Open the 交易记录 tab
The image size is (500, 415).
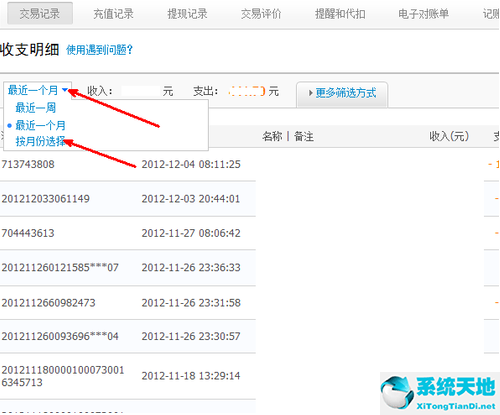click(x=40, y=14)
